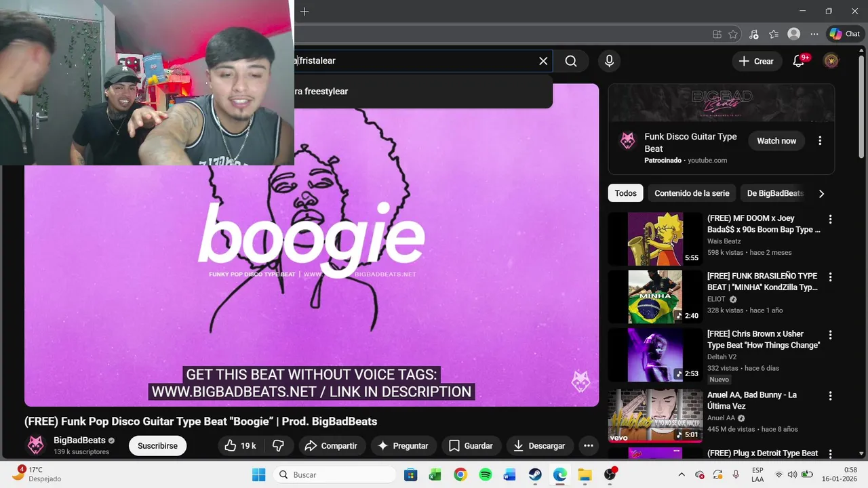The width and height of the screenshot is (868, 488).
Task: Click the Compartir share button
Action: tap(331, 445)
